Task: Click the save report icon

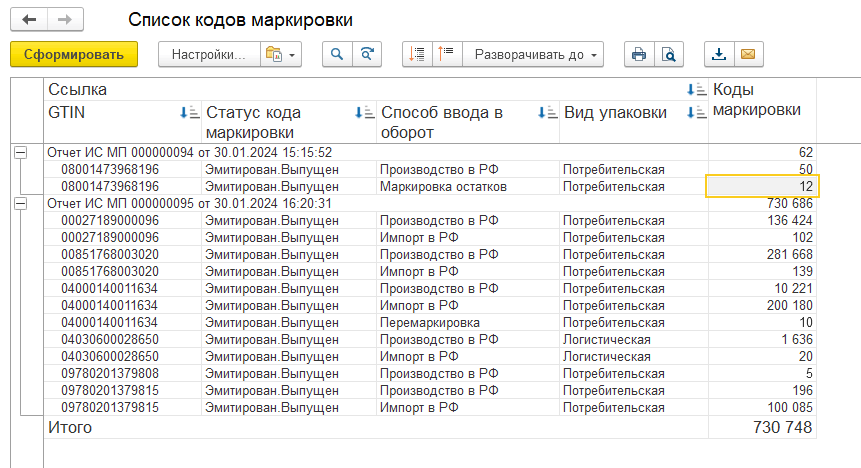Action: coord(718,55)
